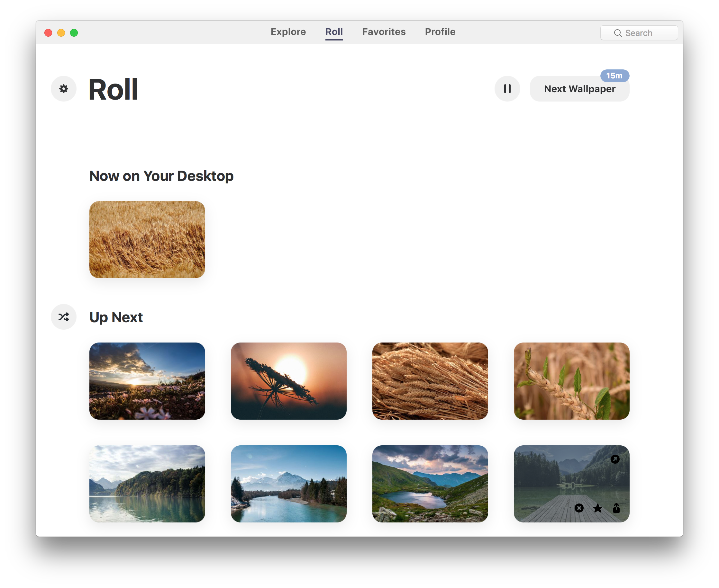Open the Favorites tab
Image resolution: width=719 pixels, height=588 pixels.
tap(384, 32)
